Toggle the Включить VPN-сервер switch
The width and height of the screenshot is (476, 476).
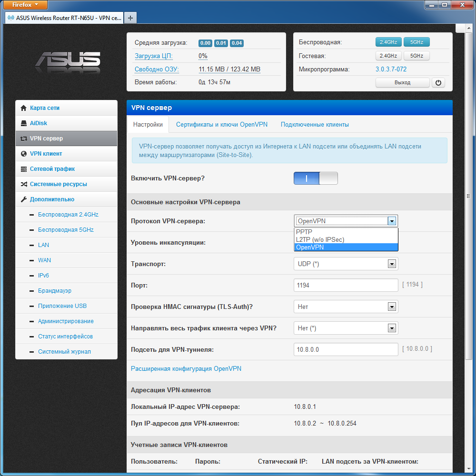point(316,178)
